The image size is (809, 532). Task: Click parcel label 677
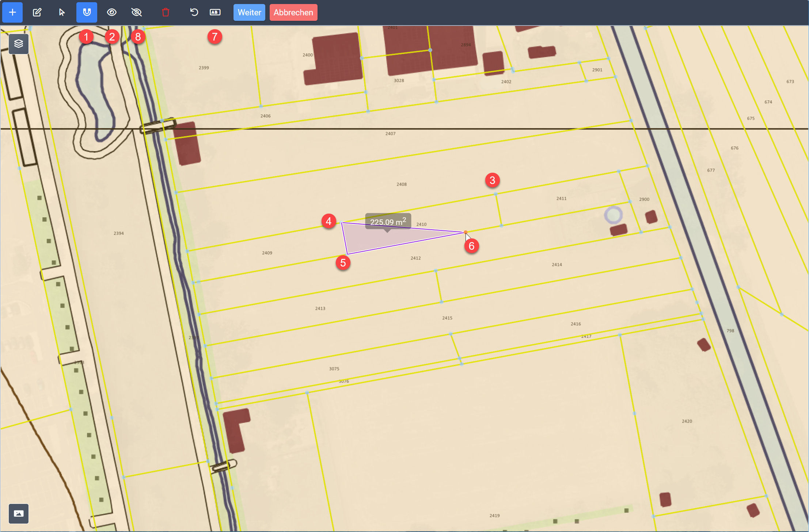pyautogui.click(x=711, y=171)
